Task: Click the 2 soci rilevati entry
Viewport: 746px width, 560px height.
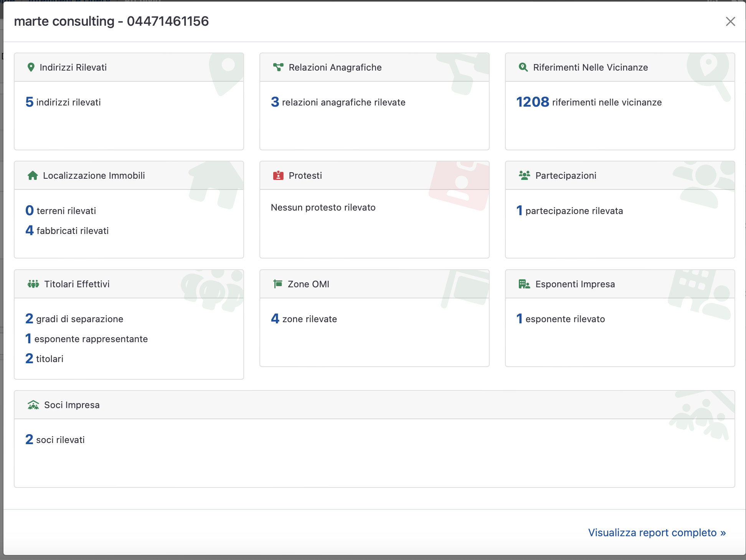Action: [55, 440]
